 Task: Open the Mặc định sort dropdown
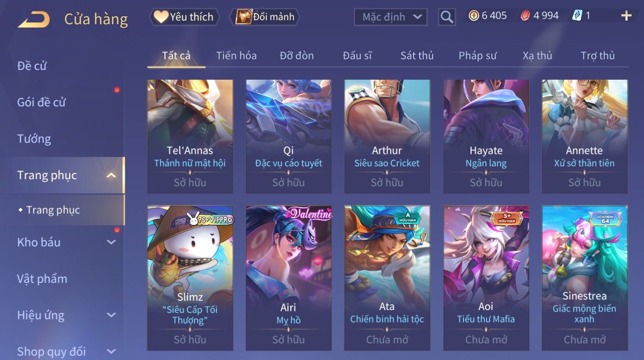(391, 17)
